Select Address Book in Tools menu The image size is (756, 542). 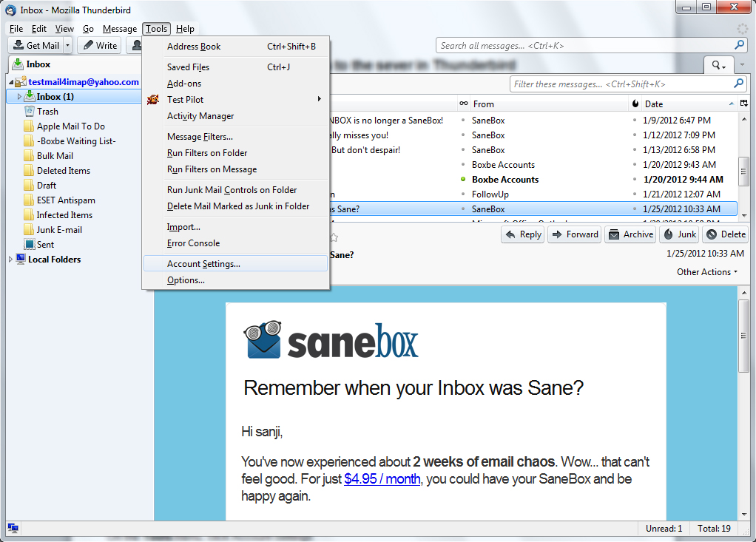(236, 47)
